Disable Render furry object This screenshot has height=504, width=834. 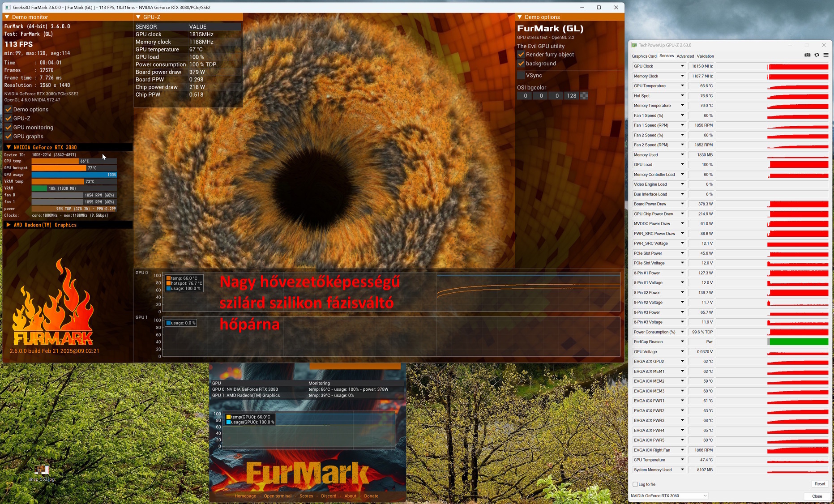pos(521,55)
